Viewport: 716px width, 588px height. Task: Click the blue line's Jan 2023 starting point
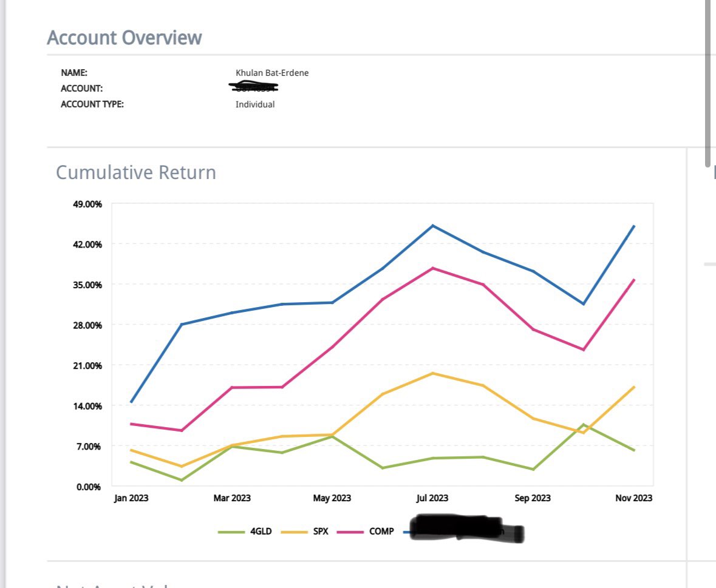[131, 402]
